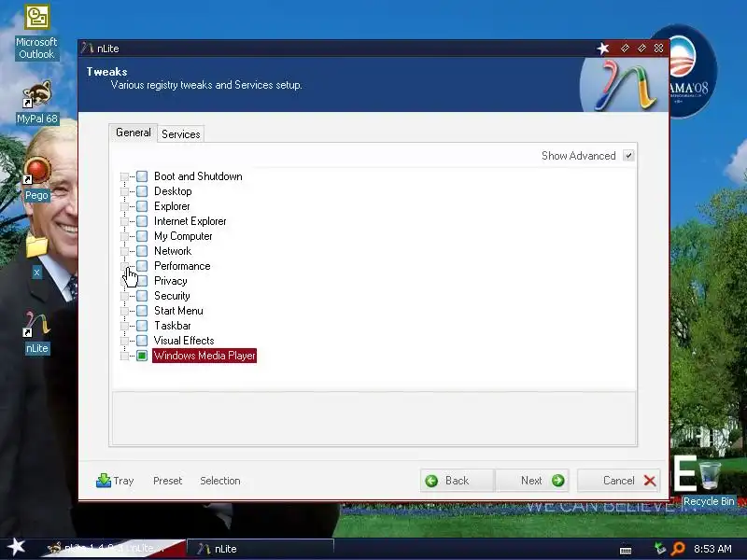The image size is (747, 560).
Task: Open the Preset menu
Action: pos(168,481)
